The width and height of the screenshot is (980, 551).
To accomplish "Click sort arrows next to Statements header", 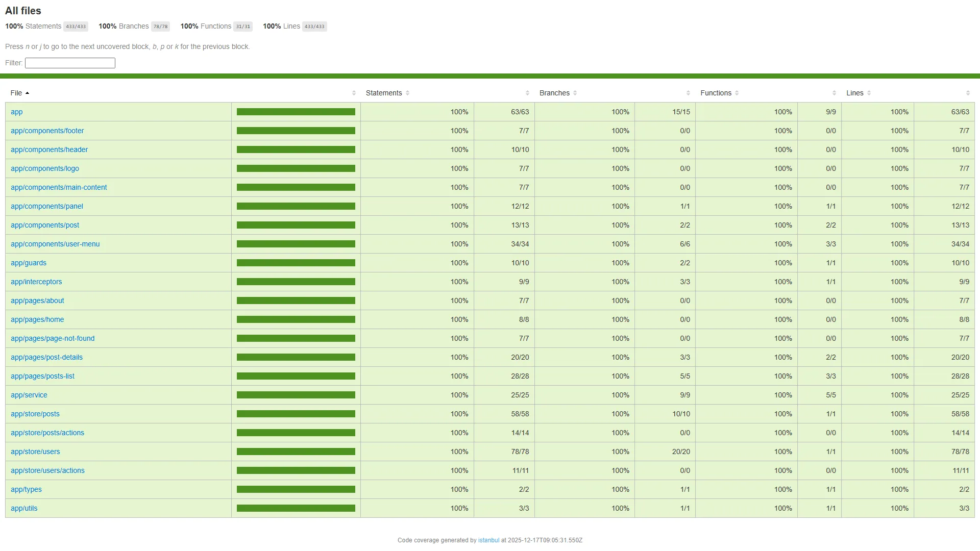I will 407,93.
